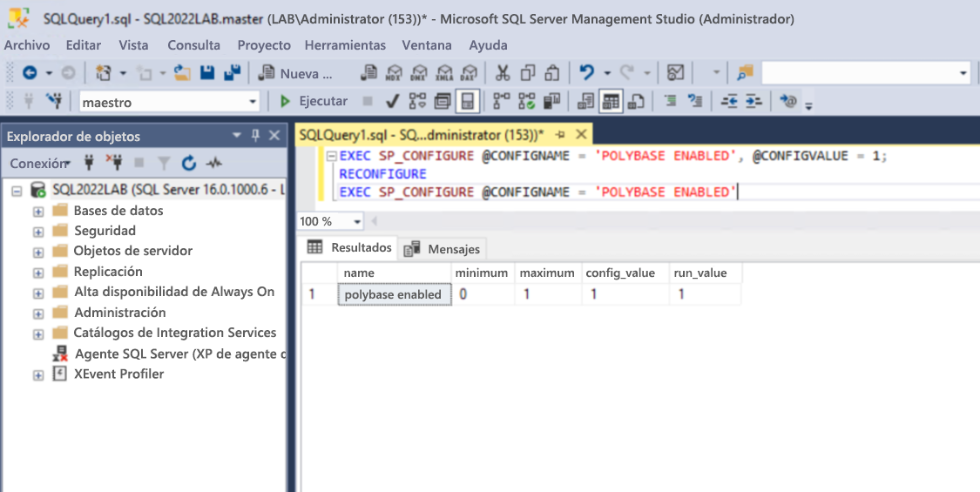Click the uncomment selected lines icon
980x492 pixels.
point(695,101)
